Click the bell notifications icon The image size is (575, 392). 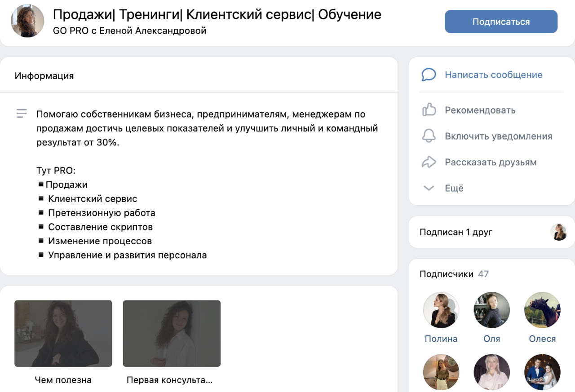click(429, 136)
